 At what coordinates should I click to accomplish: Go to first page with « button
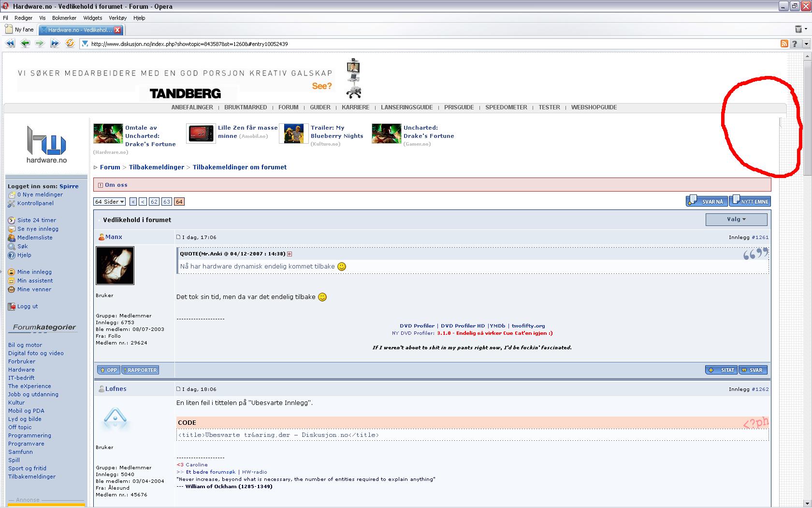(133, 202)
